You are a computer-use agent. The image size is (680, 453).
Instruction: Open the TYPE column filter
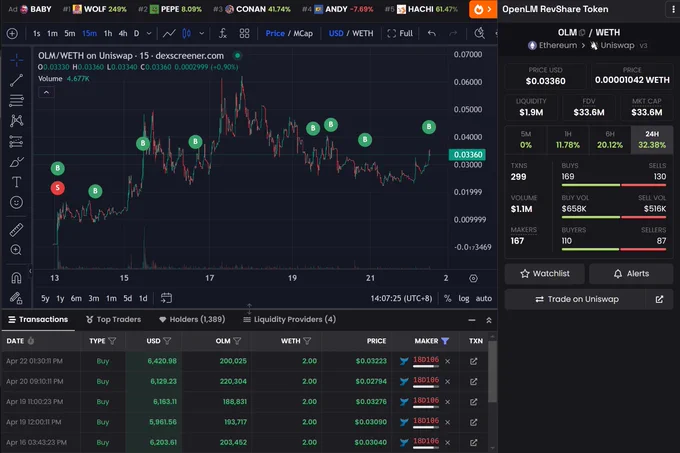coord(112,341)
